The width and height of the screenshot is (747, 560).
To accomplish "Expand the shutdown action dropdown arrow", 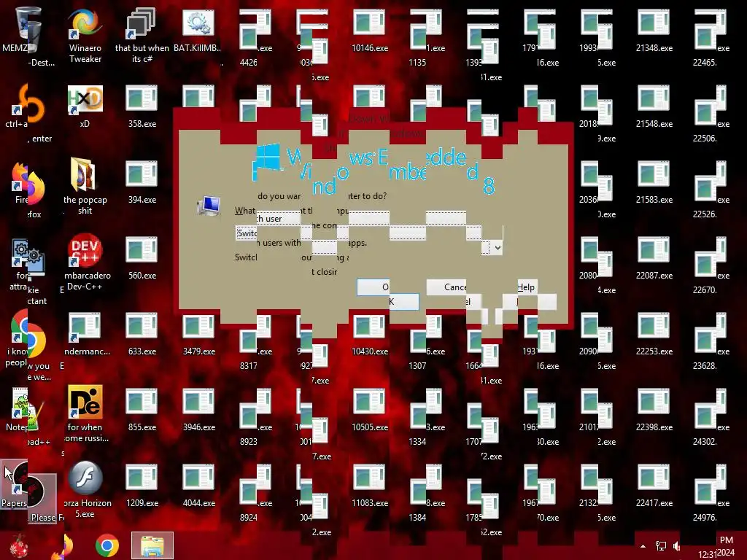I will [x=498, y=248].
